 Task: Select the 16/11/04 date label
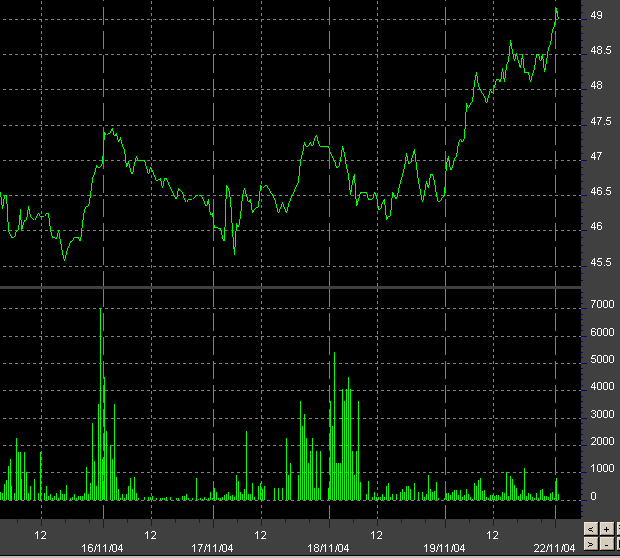pos(103,547)
